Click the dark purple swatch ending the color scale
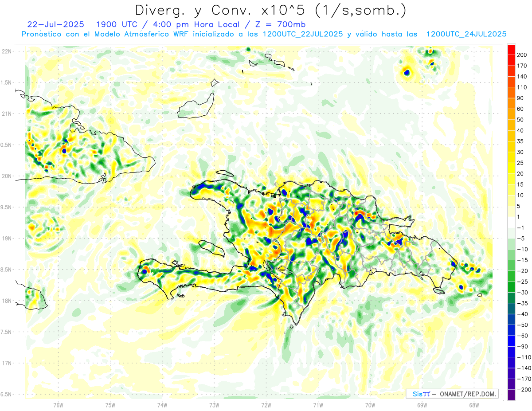532x411 pixels. (511, 395)
